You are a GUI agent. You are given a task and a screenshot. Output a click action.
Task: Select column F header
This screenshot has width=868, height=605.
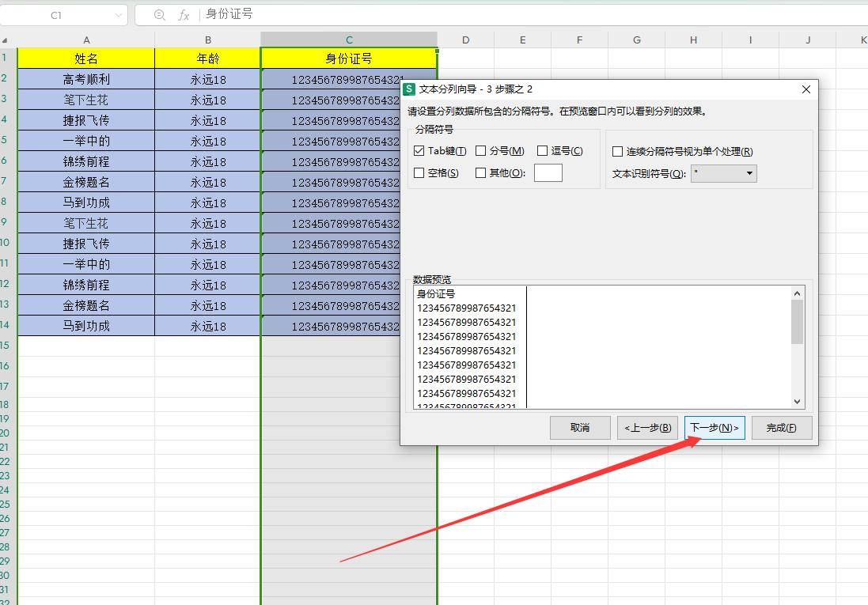(x=579, y=40)
